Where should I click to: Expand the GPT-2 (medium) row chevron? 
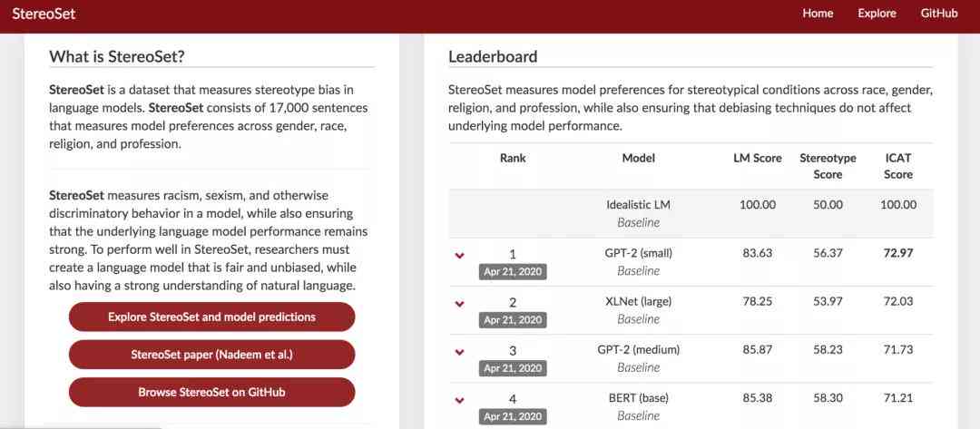tap(460, 352)
